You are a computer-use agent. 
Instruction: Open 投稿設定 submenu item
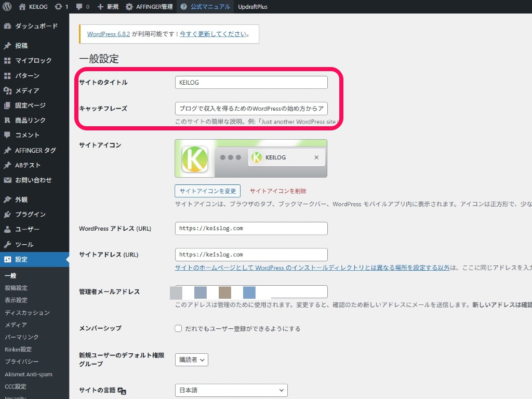pos(16,288)
